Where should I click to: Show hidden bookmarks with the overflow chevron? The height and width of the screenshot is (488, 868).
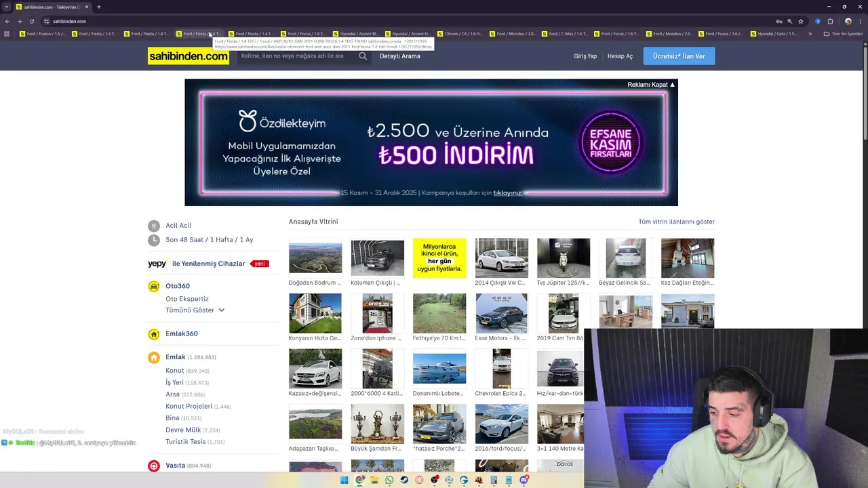(810, 34)
